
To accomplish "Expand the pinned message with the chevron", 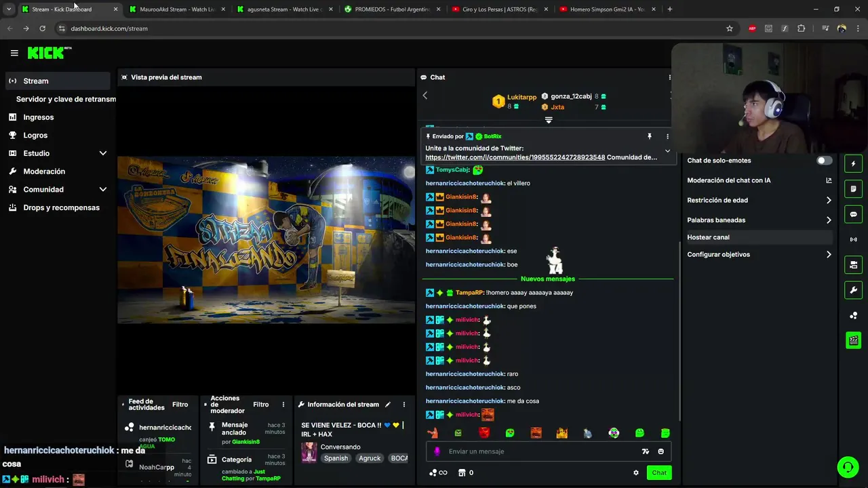I will click(667, 151).
